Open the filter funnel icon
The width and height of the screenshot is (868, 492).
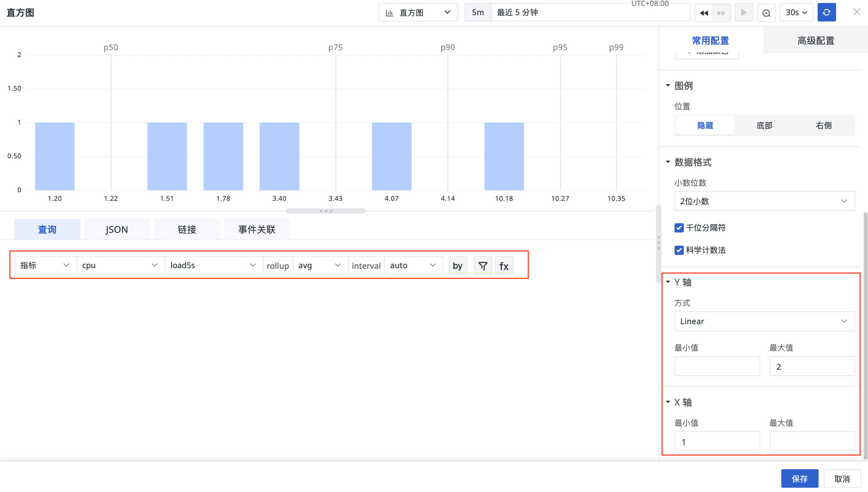click(482, 265)
